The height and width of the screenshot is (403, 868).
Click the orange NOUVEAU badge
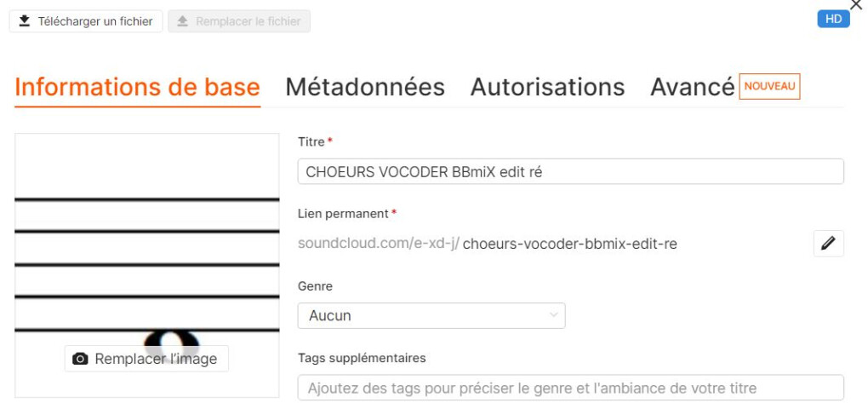(x=769, y=86)
